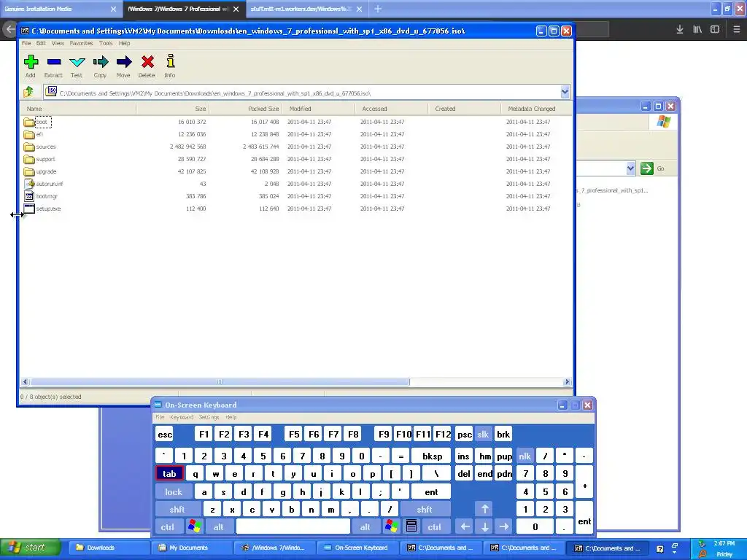
Task: Click the green Go arrow in Explorer window
Action: click(x=646, y=168)
